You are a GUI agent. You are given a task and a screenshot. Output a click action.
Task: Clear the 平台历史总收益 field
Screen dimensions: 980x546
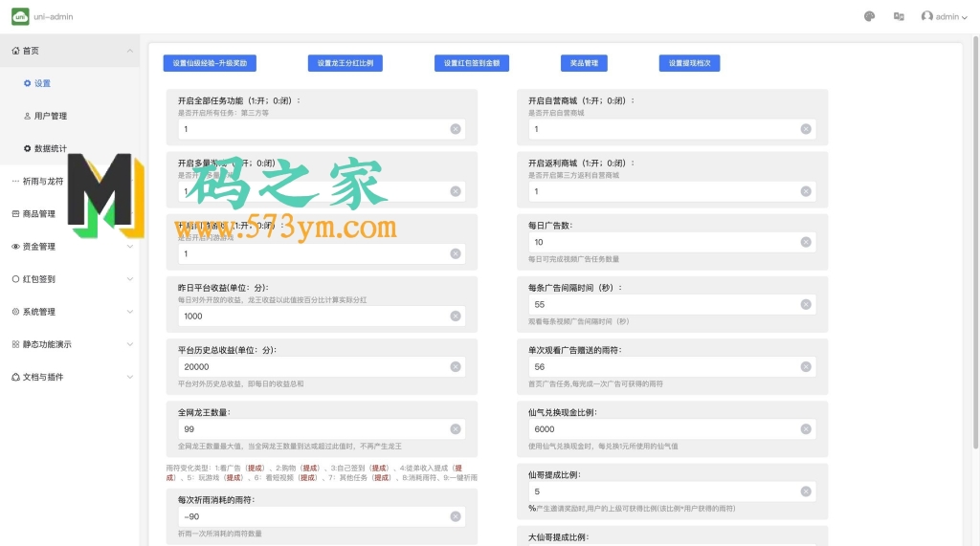point(456,366)
